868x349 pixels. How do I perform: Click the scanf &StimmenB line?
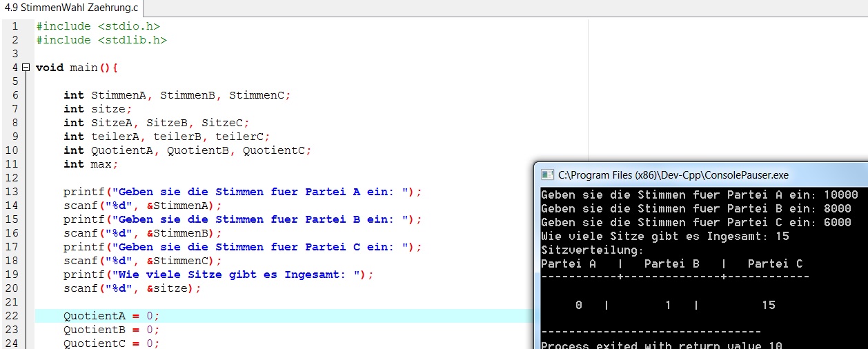(x=143, y=233)
